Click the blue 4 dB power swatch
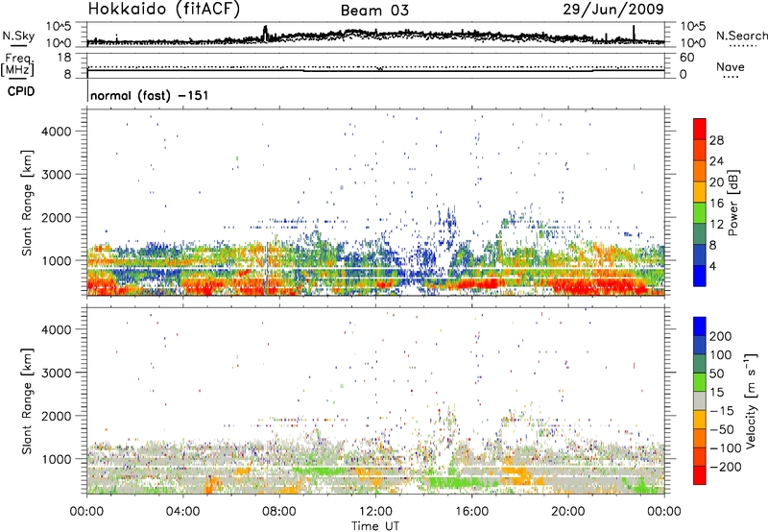 700,277
